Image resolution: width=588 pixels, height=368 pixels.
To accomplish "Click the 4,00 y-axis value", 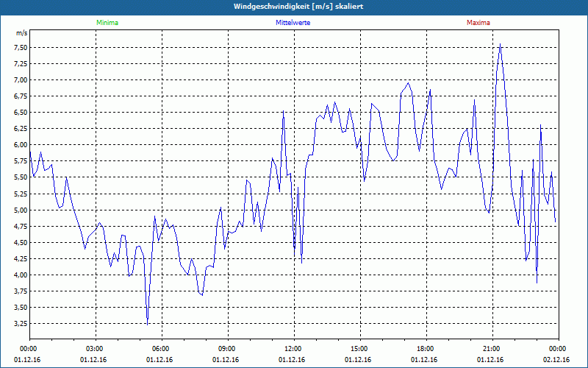I will pos(21,275).
